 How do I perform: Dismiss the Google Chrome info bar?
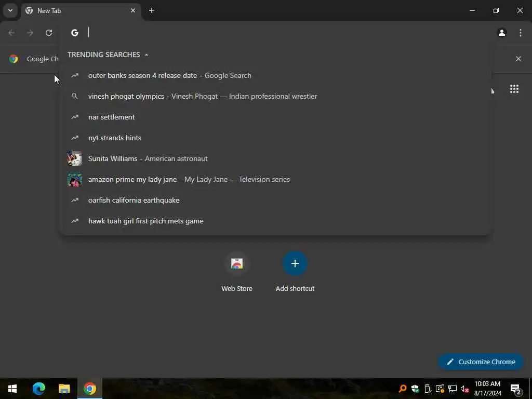coord(518,59)
